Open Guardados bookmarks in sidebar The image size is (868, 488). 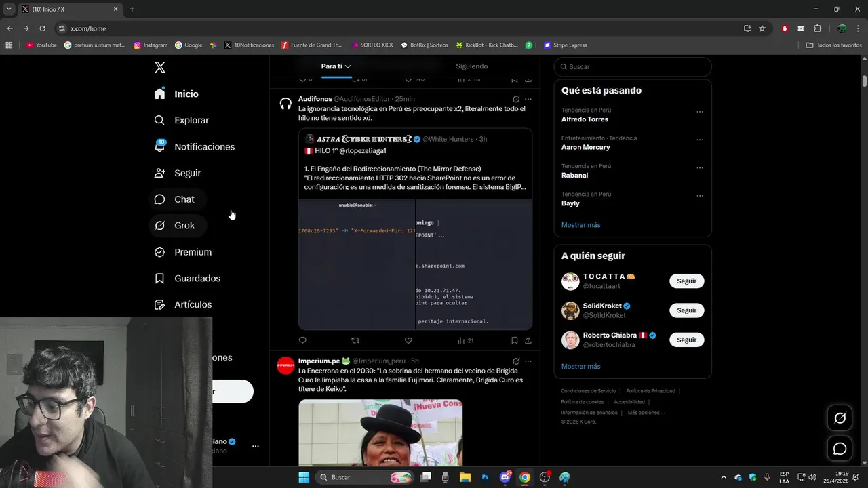[x=187, y=279]
